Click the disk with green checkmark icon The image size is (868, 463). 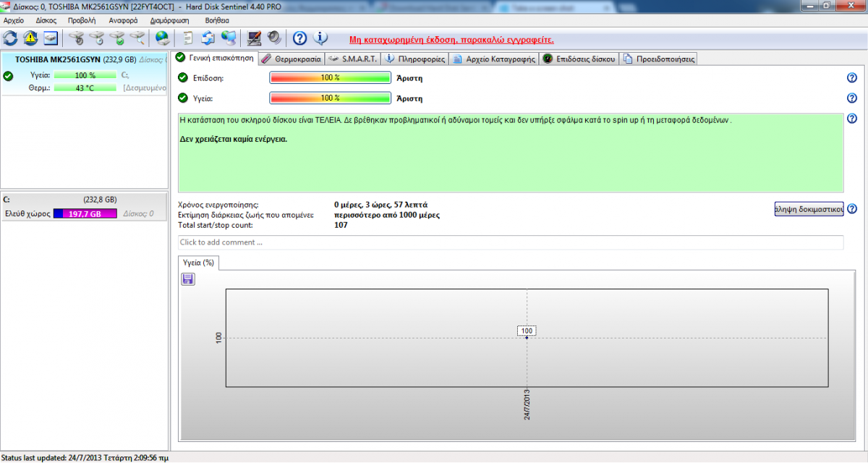[x=116, y=38]
